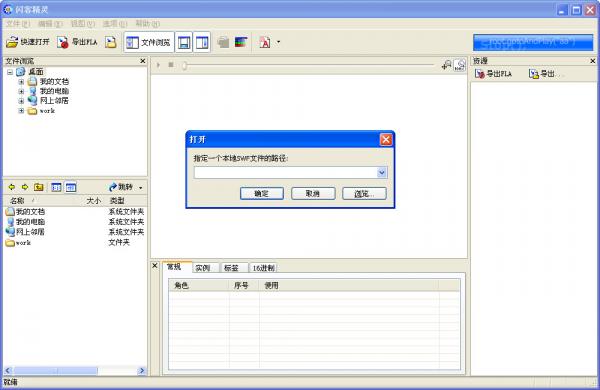Switch to the 实例 tab

[203, 268]
